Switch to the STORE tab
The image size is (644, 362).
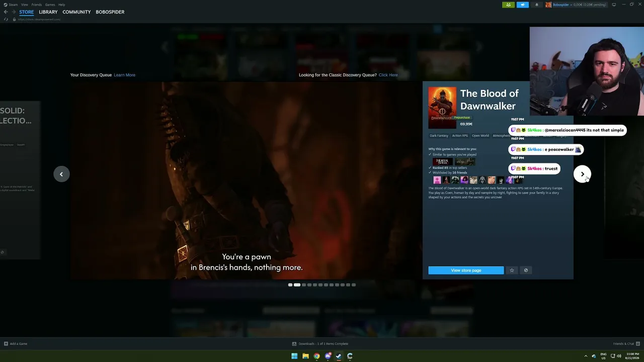(x=27, y=12)
